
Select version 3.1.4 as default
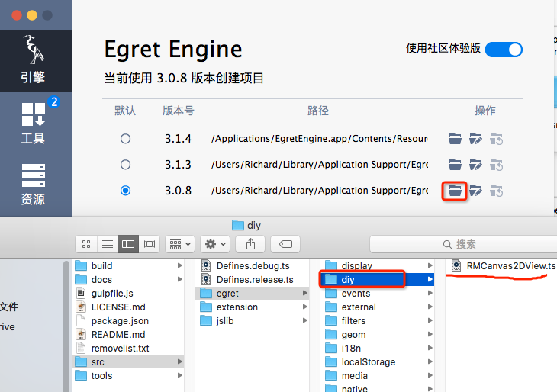(x=125, y=139)
